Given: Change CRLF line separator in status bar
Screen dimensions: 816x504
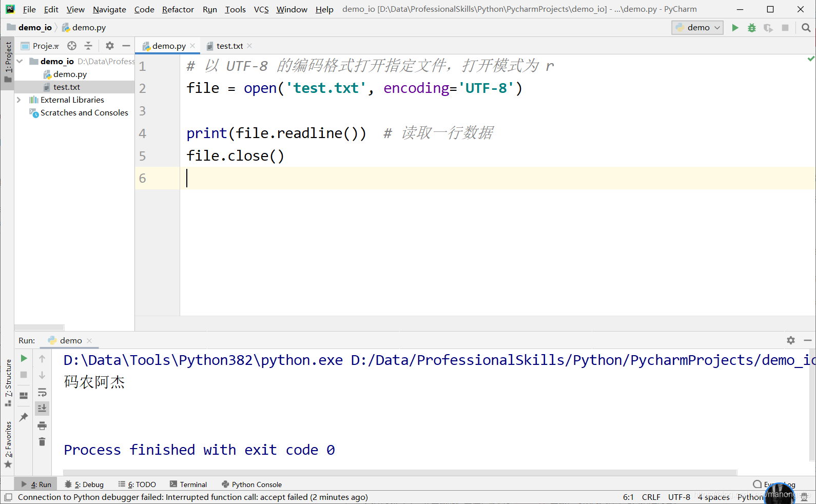Looking at the screenshot, I should click(x=651, y=497).
